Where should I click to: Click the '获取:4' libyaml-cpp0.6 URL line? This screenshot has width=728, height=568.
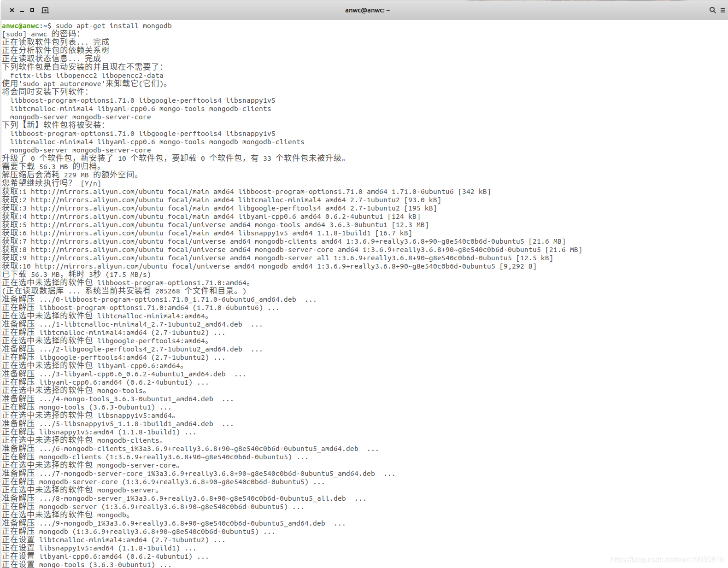point(211,217)
